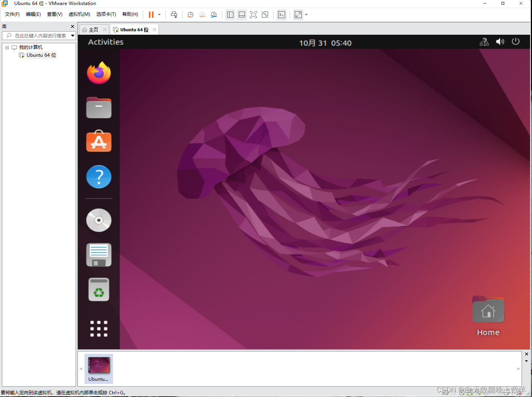This screenshot has height=397, width=532.
Task: Click the network status icon in Ubuntu top bar
Action: 484,42
